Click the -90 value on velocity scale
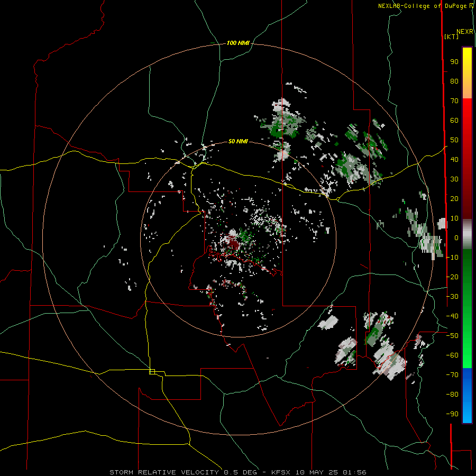 (452, 414)
